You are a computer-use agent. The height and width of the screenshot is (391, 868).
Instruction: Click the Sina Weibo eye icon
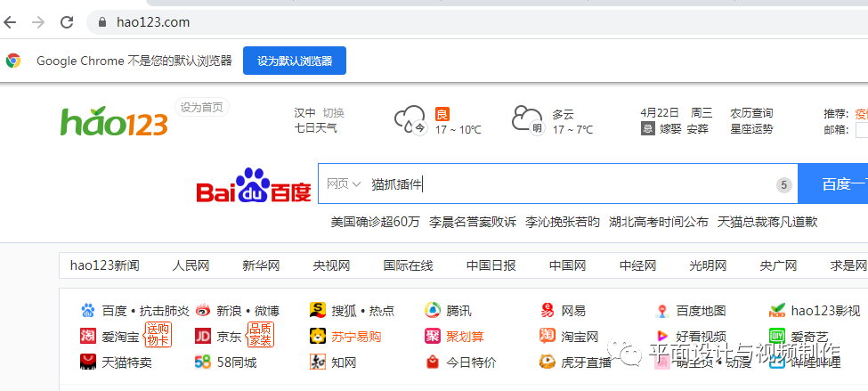click(x=203, y=311)
